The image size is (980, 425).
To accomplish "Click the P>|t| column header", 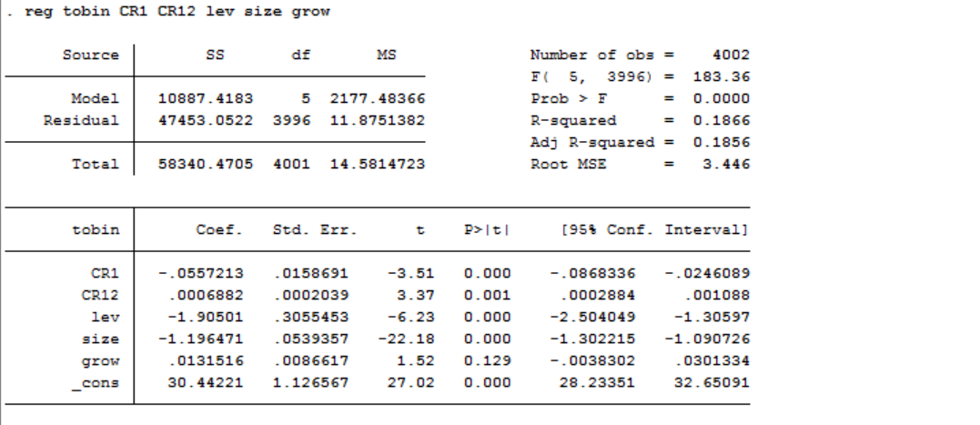I will click(486, 230).
